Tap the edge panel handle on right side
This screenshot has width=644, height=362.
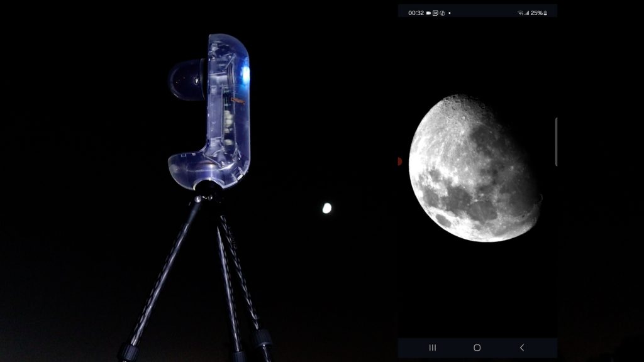pyautogui.click(x=556, y=141)
